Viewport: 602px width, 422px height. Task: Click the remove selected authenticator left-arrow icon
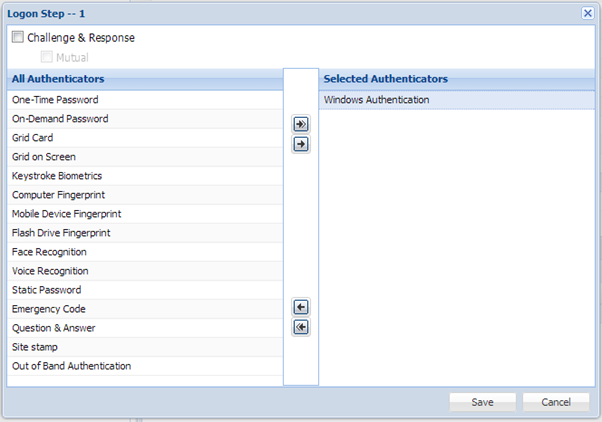click(x=300, y=307)
